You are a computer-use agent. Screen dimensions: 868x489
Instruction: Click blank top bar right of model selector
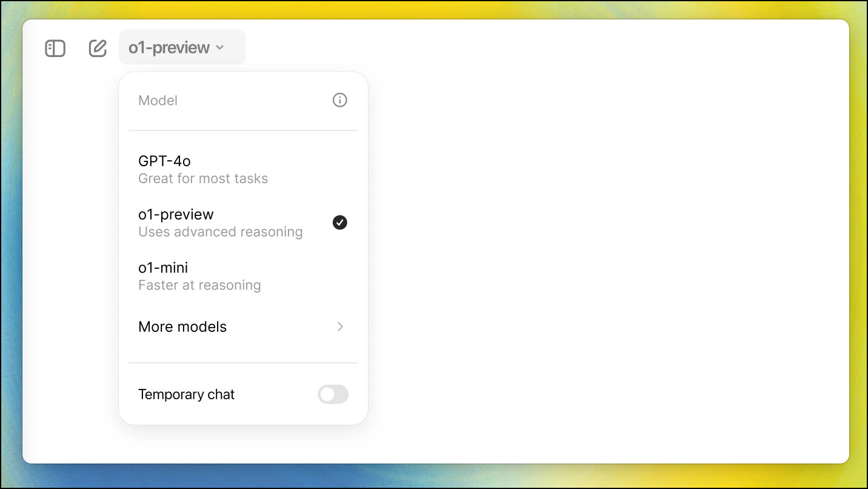[546, 47]
